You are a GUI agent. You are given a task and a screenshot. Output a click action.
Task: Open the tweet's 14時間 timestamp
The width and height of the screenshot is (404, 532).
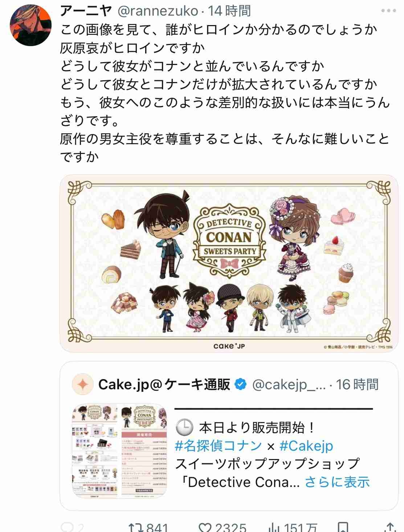point(229,11)
